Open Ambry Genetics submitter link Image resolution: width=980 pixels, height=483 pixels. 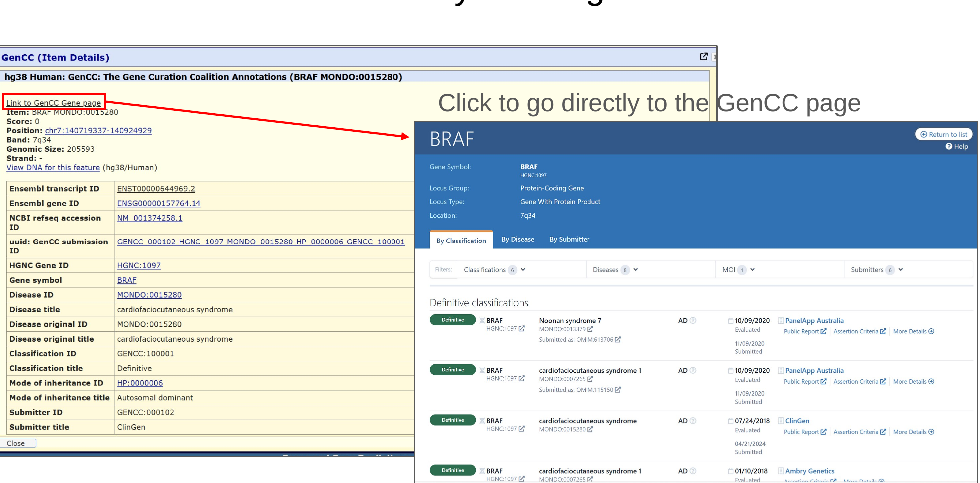pos(810,471)
